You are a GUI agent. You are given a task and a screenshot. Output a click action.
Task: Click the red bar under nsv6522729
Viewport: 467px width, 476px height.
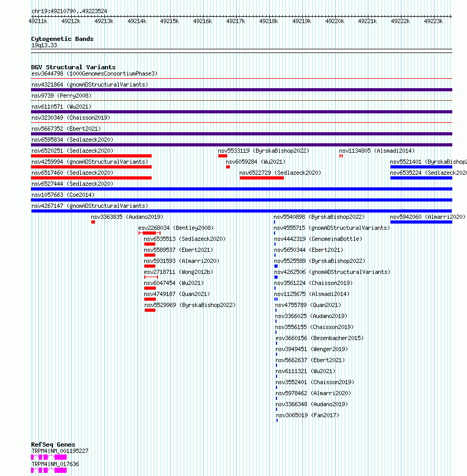point(261,178)
